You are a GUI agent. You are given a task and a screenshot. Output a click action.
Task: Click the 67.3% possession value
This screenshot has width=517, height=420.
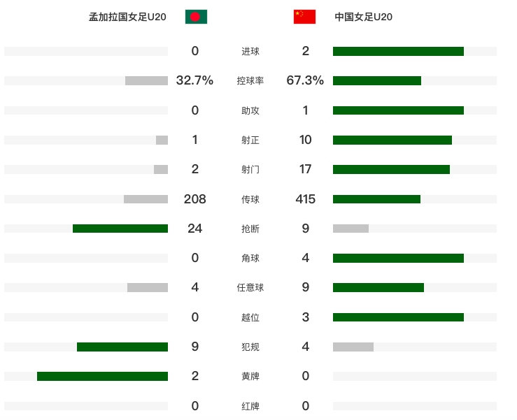click(x=305, y=80)
